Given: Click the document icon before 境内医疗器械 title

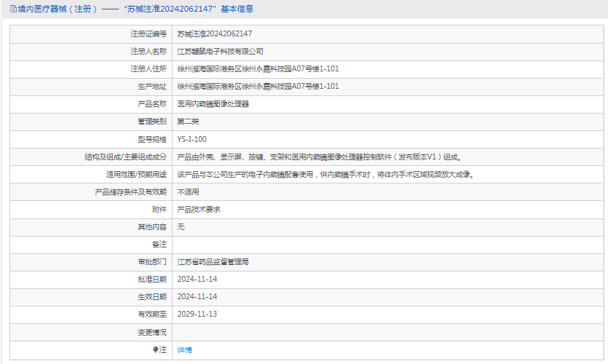Looking at the screenshot, I should pyautogui.click(x=13, y=9).
